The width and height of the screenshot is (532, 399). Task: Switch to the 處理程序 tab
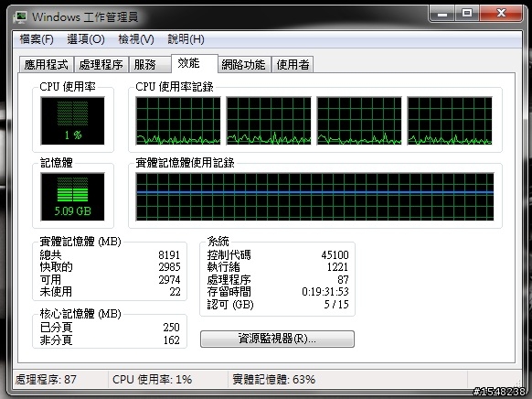[x=101, y=65]
